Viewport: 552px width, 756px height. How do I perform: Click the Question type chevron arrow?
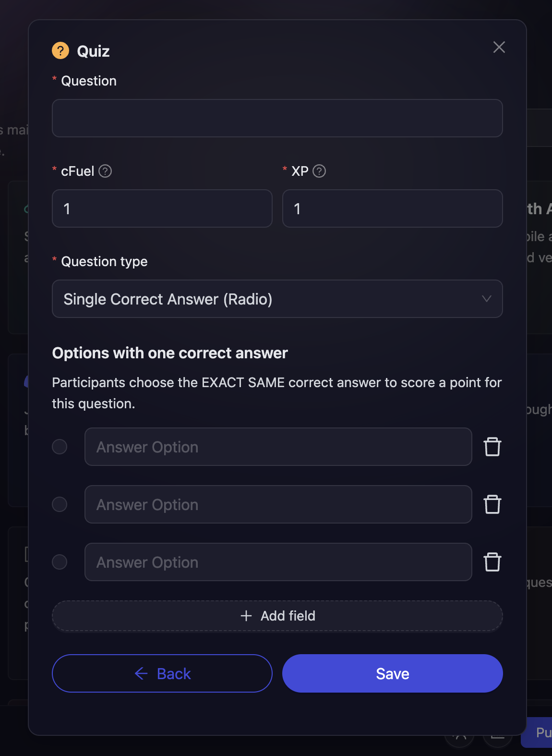486,299
